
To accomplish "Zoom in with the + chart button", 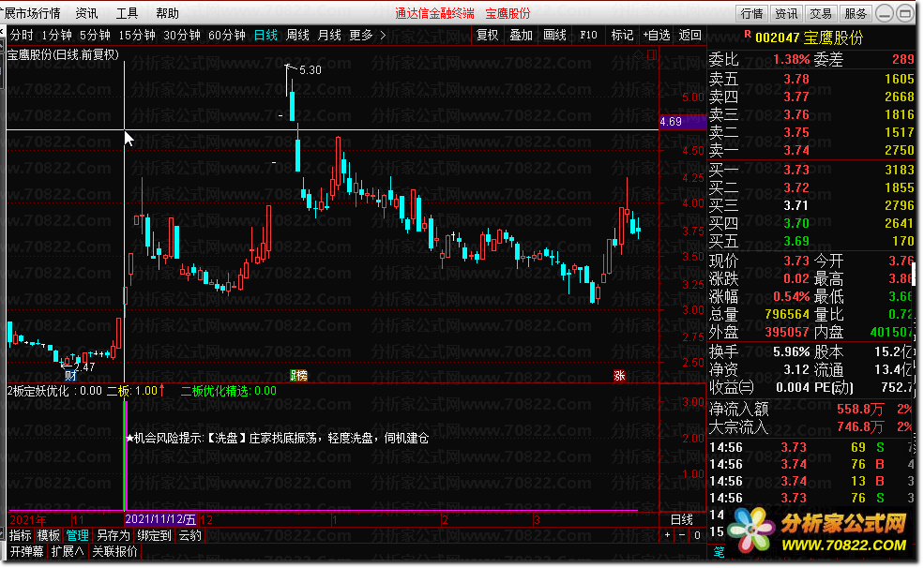I will pyautogui.click(x=667, y=535).
